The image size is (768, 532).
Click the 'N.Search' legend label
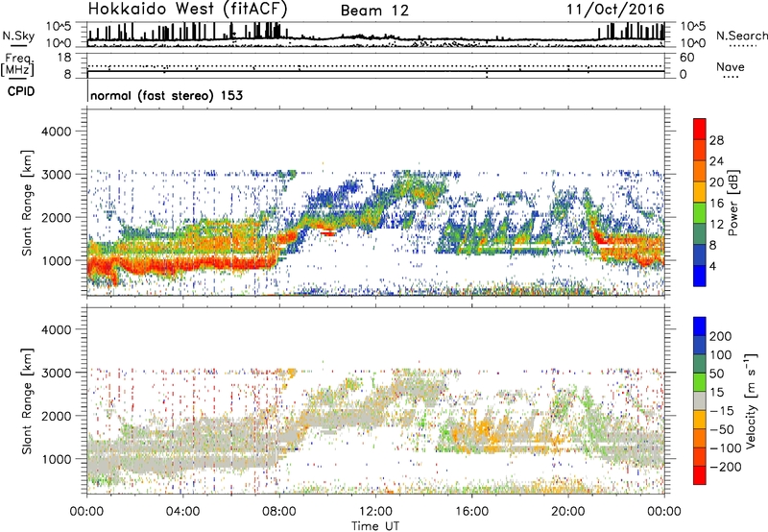coord(741,36)
